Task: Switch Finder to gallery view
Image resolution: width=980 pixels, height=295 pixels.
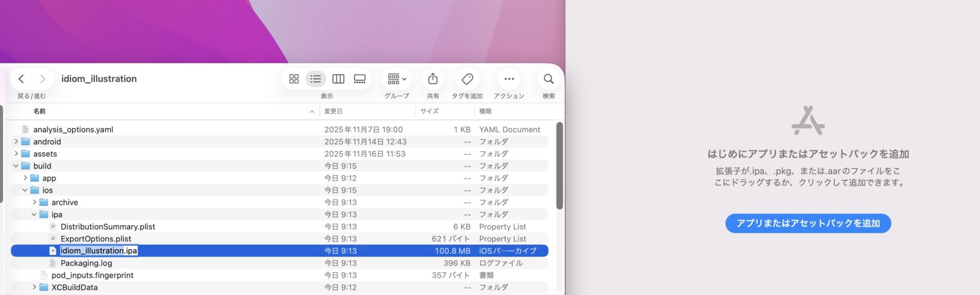Action: pos(360,79)
